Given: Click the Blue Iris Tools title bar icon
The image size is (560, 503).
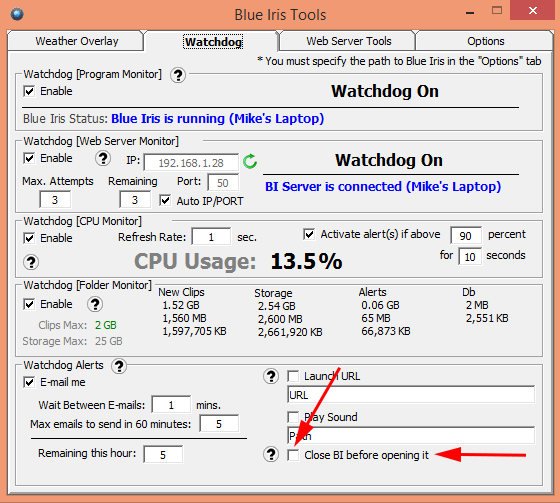Looking at the screenshot, I should tap(17, 14).
